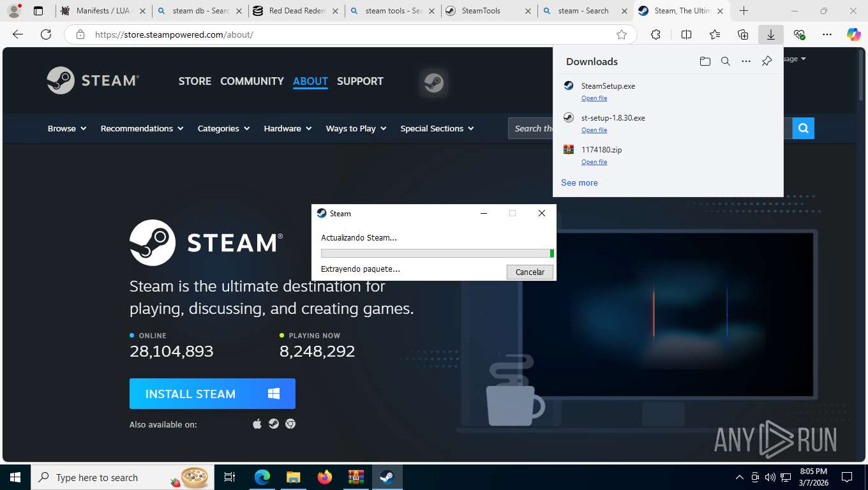This screenshot has width=868, height=490.
Task: Click the browser address bar URL
Action: click(174, 34)
